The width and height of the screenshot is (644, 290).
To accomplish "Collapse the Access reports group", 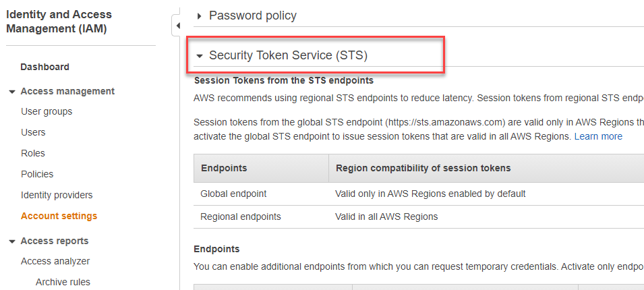I will (x=12, y=241).
